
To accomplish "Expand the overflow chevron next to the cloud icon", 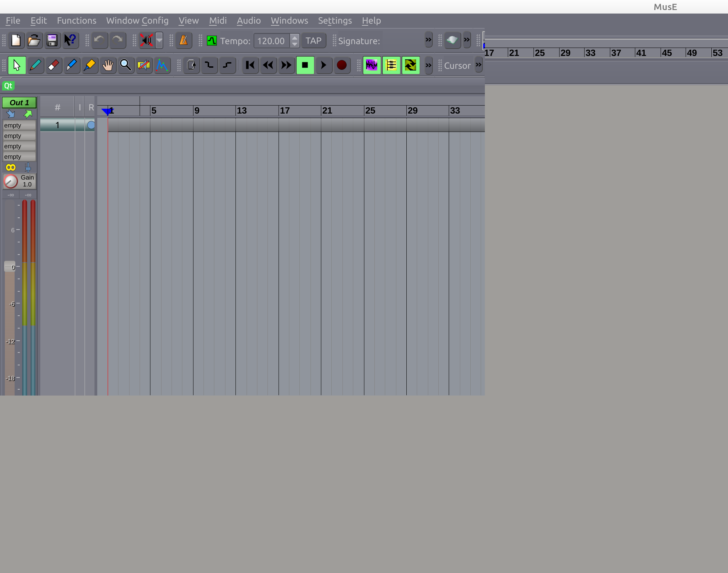I will tap(466, 40).
